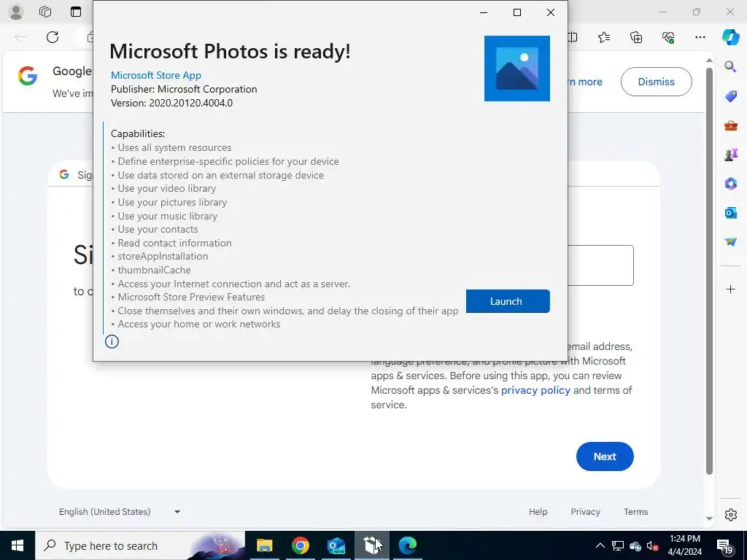Open Google Chrome from the taskbar
The height and width of the screenshot is (560, 747).
coord(300,545)
